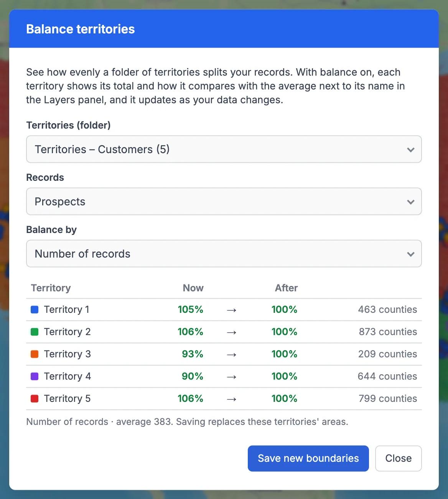Open the Balance by dropdown
Image resolution: width=448 pixels, height=499 pixels.
pyautogui.click(x=224, y=254)
